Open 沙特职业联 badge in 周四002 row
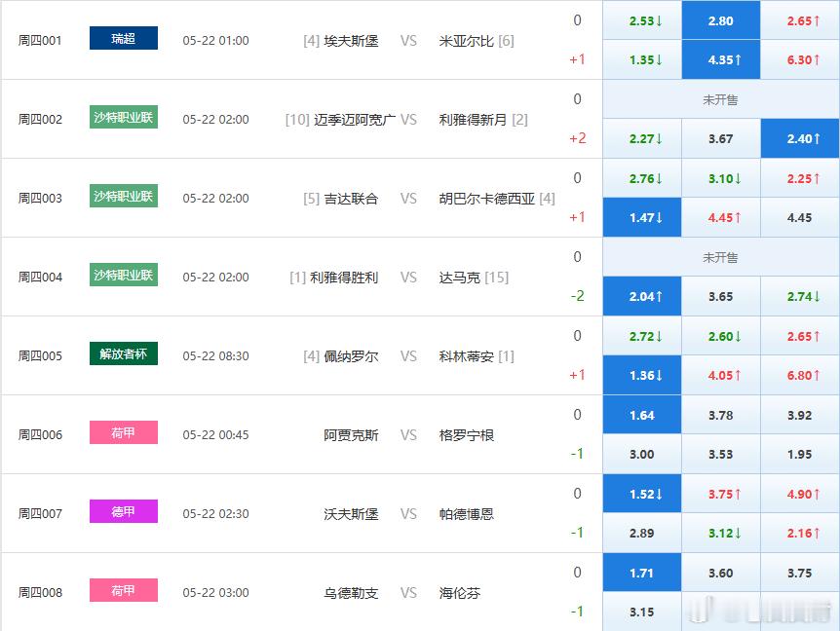The image size is (840, 631). pyautogui.click(x=124, y=117)
